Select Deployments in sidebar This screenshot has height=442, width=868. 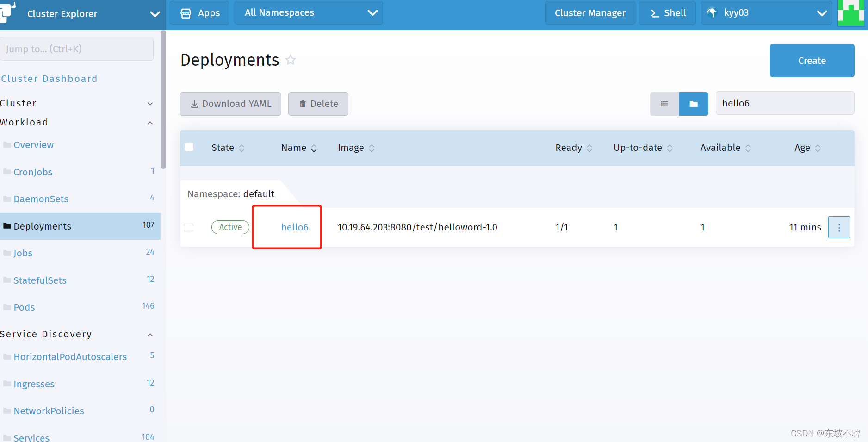click(80, 226)
